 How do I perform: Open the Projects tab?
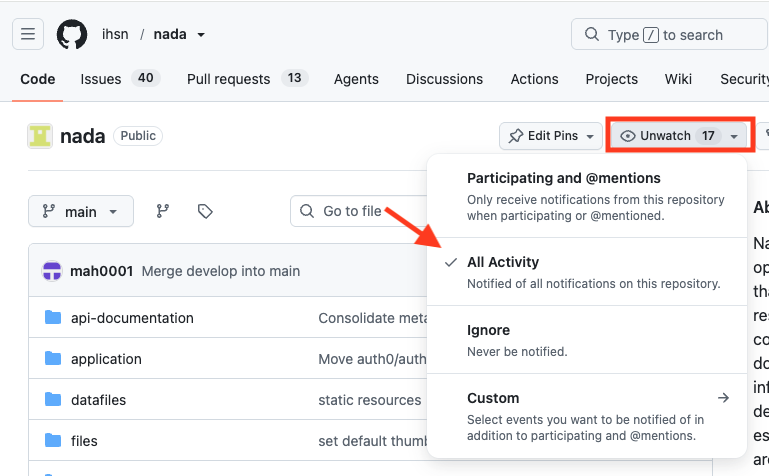click(612, 79)
